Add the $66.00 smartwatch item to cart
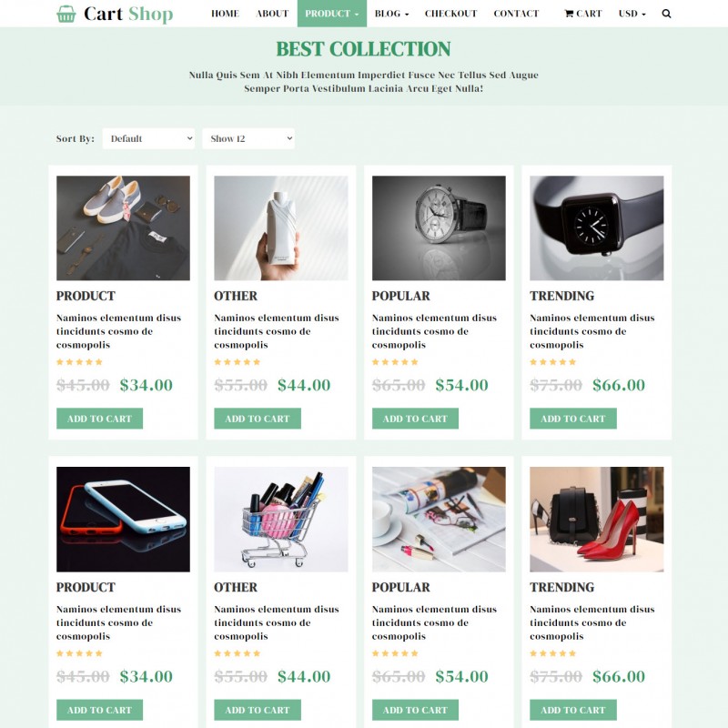This screenshot has width=728, height=728. click(x=573, y=419)
